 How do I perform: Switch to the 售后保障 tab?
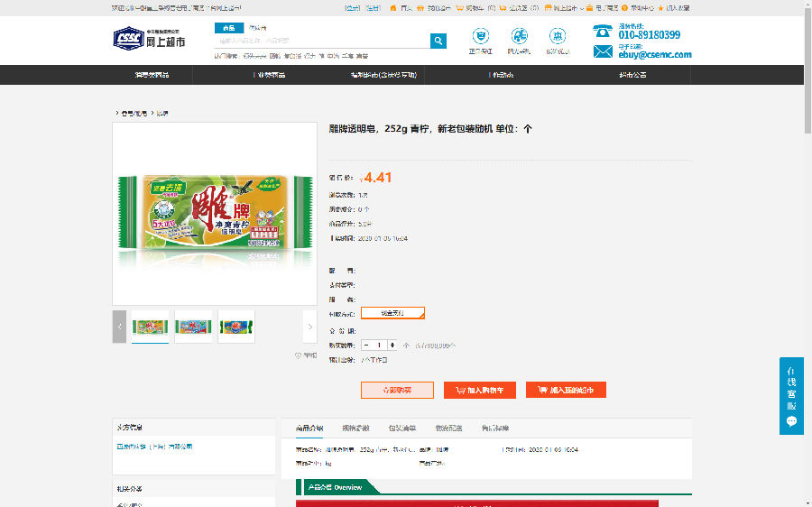click(x=495, y=429)
